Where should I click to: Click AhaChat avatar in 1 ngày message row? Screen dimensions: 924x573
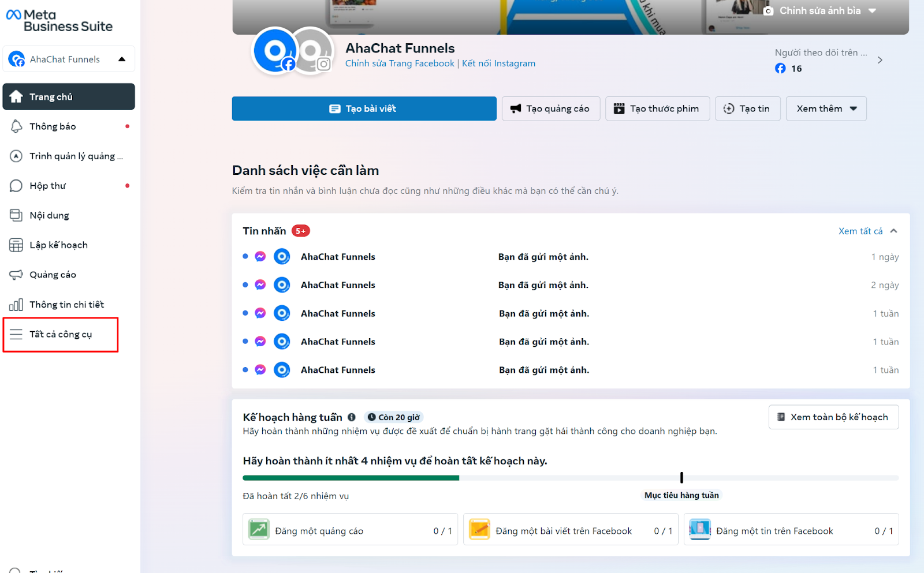pyautogui.click(x=282, y=256)
